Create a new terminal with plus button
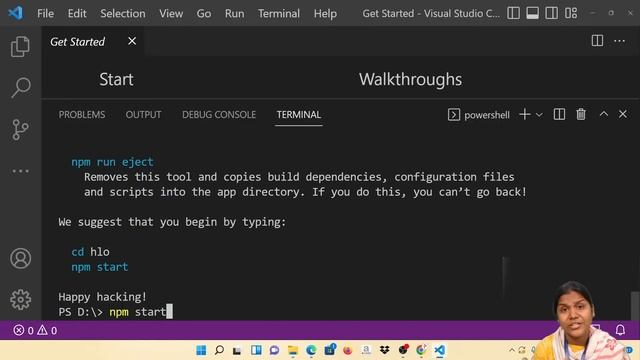This screenshot has width=640, height=360. pyautogui.click(x=524, y=115)
